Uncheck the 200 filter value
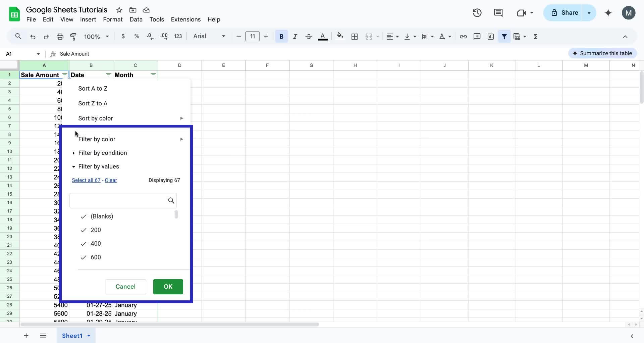The width and height of the screenshot is (644, 343). coord(84,230)
